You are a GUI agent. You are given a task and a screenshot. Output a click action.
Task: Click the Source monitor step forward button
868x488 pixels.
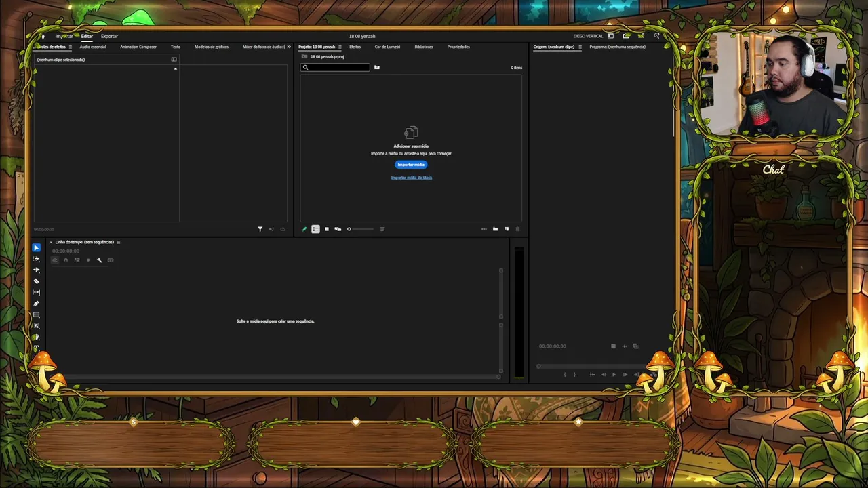(x=625, y=375)
